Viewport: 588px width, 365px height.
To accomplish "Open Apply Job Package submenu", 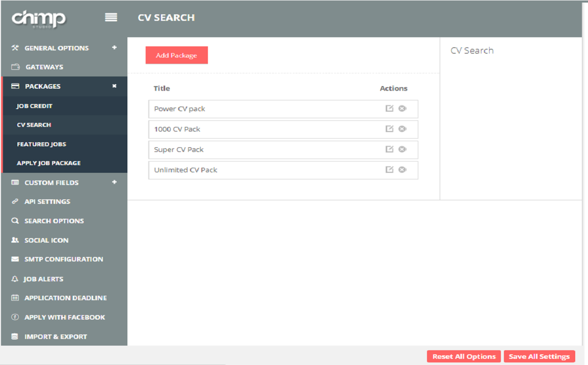I will [48, 163].
